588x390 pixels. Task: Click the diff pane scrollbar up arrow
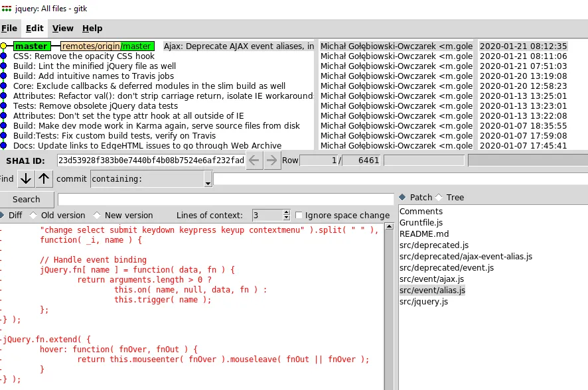click(x=390, y=226)
